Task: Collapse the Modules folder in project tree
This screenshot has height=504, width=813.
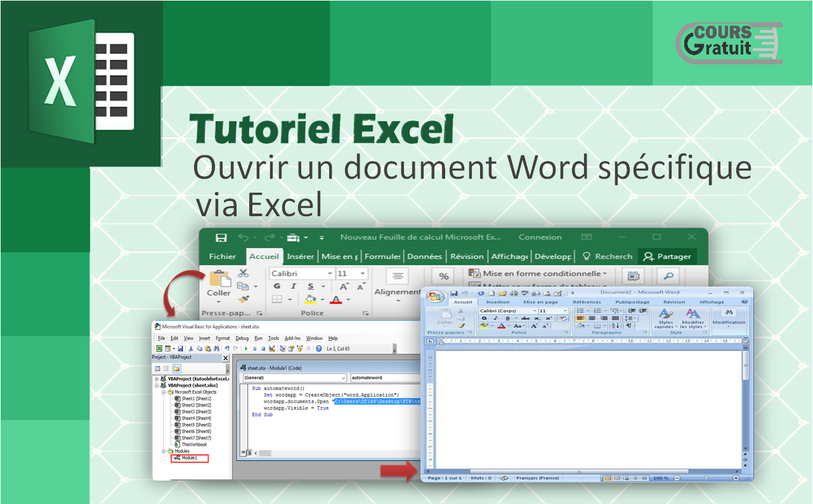Action: tap(163, 451)
